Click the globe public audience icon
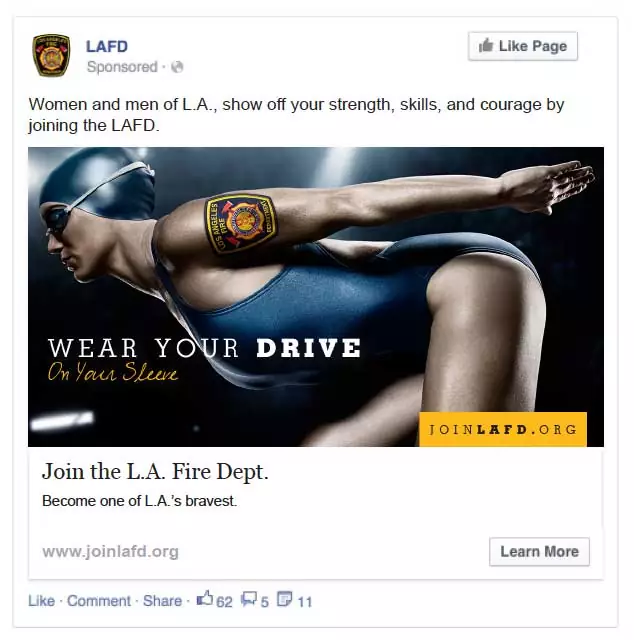 click(x=177, y=67)
